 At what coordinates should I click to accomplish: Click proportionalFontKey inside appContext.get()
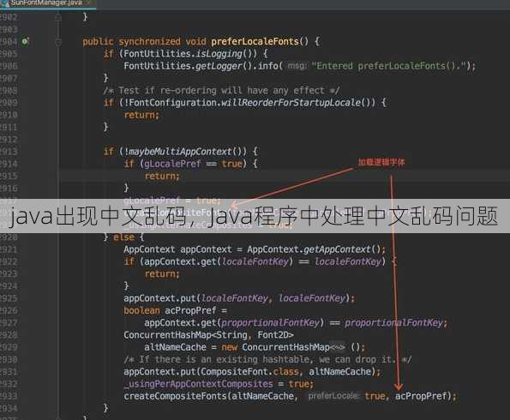270,323
